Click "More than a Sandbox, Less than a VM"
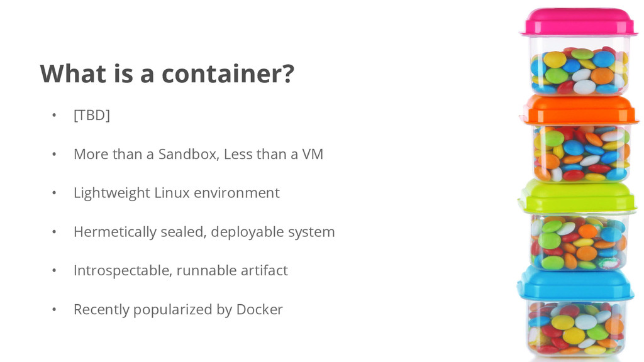 (198, 155)
